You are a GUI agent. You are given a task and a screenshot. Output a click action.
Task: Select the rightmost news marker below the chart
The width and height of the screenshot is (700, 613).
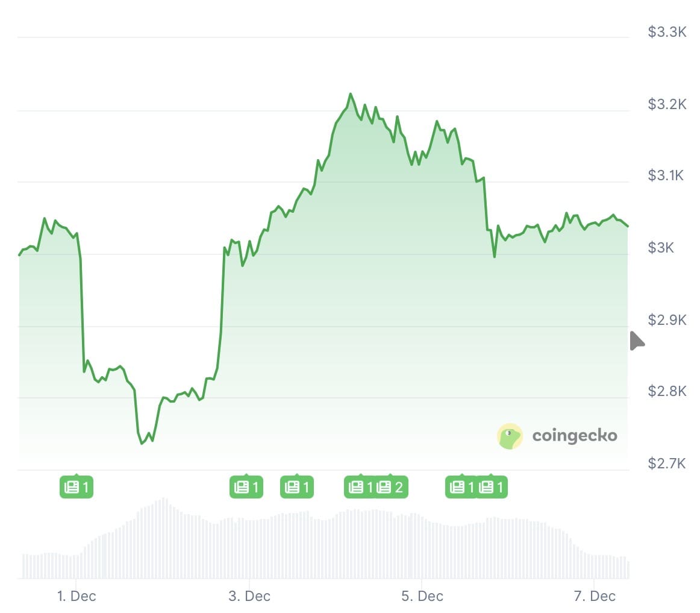493,487
